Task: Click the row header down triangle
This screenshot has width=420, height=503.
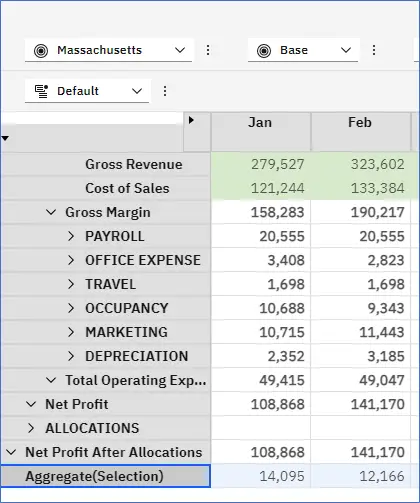Action: (x=5, y=138)
